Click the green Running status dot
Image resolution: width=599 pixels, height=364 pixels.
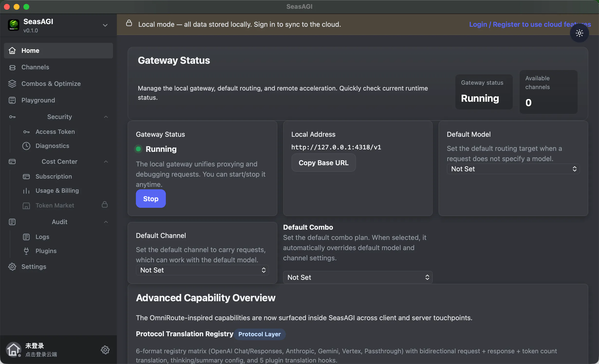point(138,149)
